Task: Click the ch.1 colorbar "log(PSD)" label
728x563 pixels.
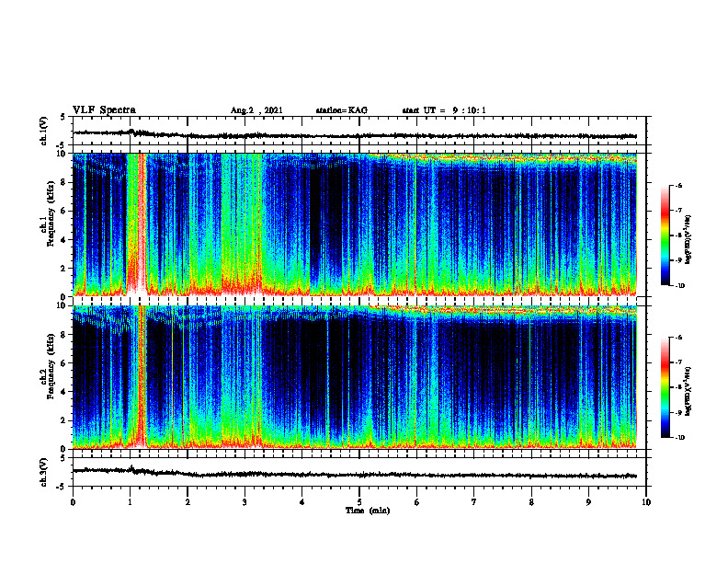Action: pos(688,239)
